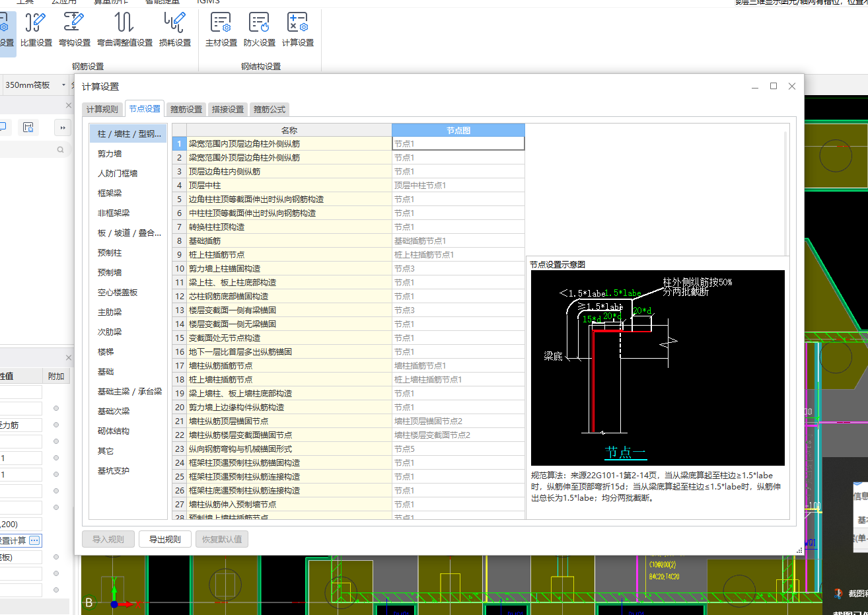Viewport: 868px width, 615px height.
Task: Click the ellipsis button beside 设置计算 value
Action: pos(34,540)
